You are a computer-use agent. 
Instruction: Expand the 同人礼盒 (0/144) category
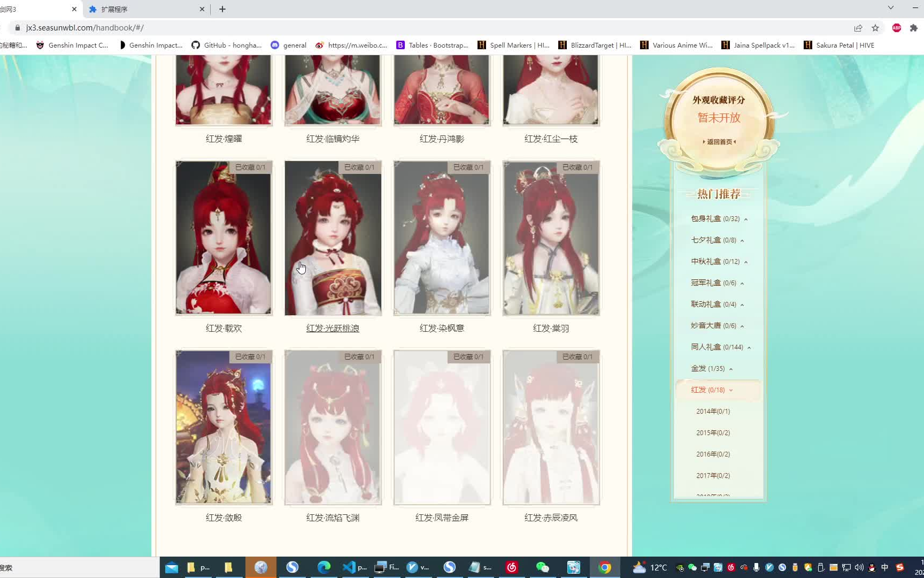coord(721,347)
